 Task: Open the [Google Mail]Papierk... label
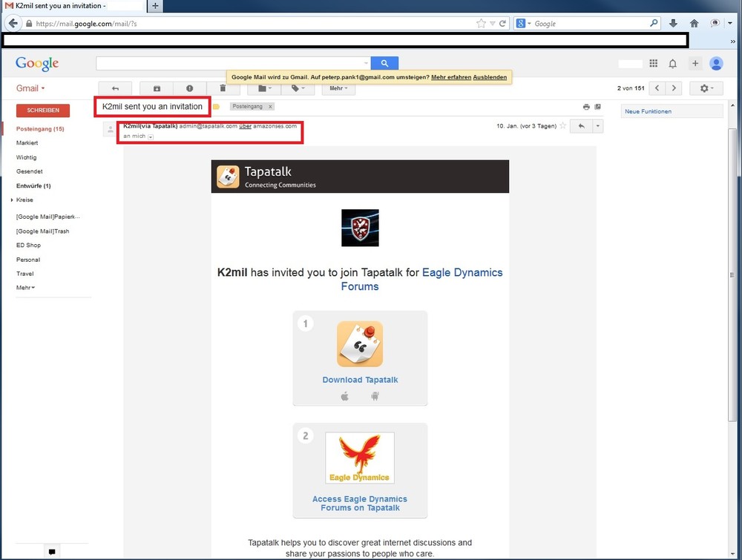point(47,217)
